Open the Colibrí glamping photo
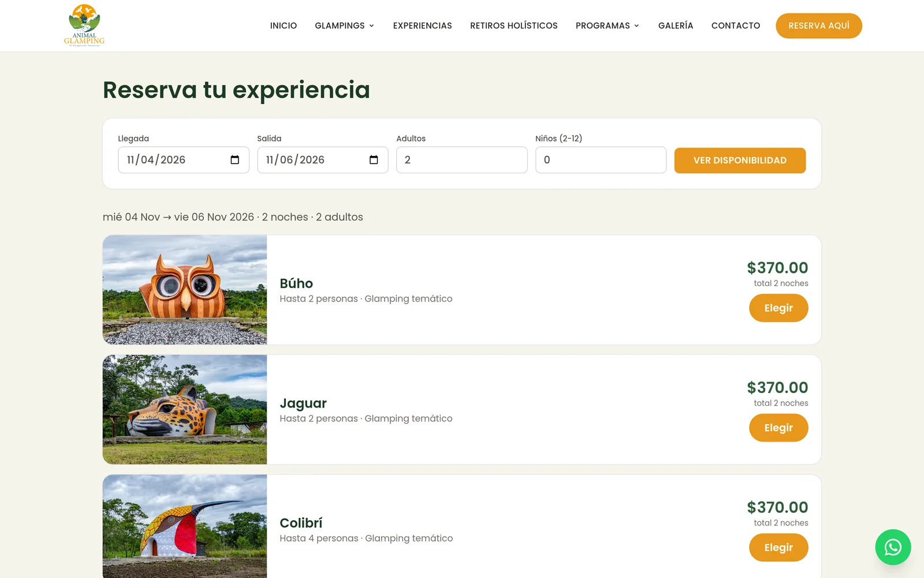The height and width of the screenshot is (578, 924). tap(185, 527)
